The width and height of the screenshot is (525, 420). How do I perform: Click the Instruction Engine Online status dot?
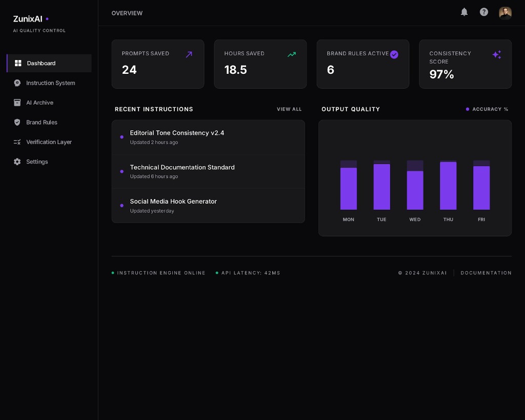(x=113, y=273)
